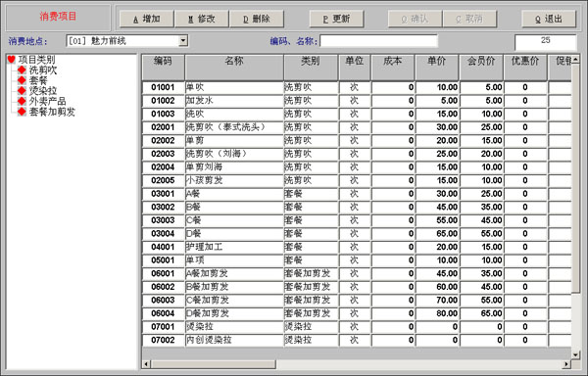Viewport: 588px width, 376px height.
Task: Click member price 65.00 in row 06004
Action: coord(481,313)
